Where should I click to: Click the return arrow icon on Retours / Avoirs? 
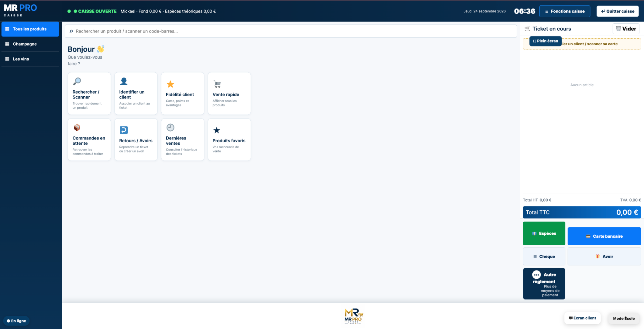coord(124,130)
